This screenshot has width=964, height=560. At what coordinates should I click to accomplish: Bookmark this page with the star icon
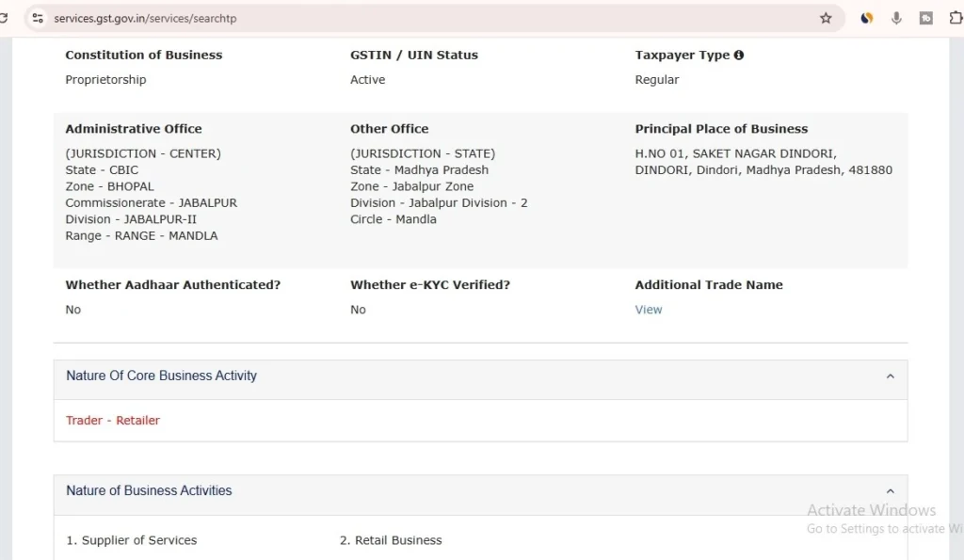(826, 17)
